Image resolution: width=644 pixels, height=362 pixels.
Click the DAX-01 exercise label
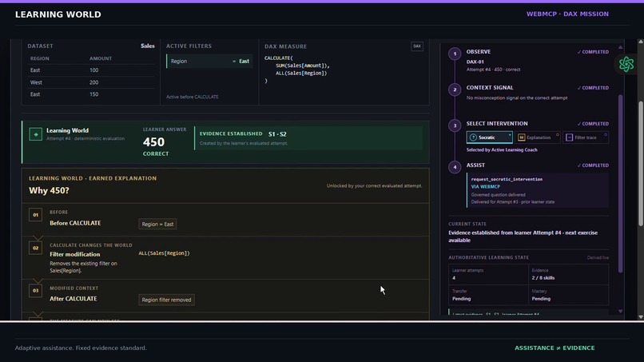tap(475, 62)
